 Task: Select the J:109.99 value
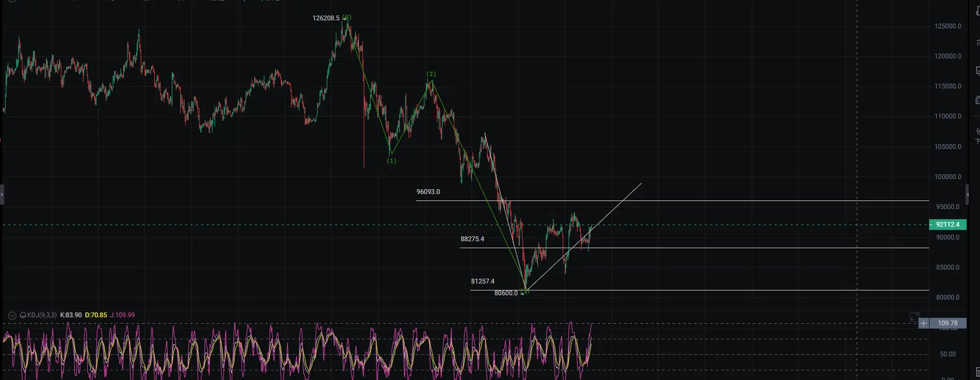coord(123,315)
